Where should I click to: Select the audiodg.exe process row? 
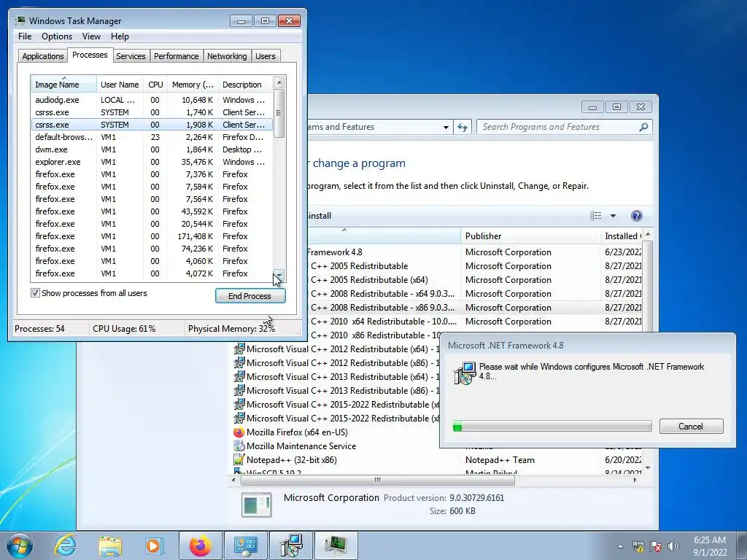pyautogui.click(x=152, y=100)
